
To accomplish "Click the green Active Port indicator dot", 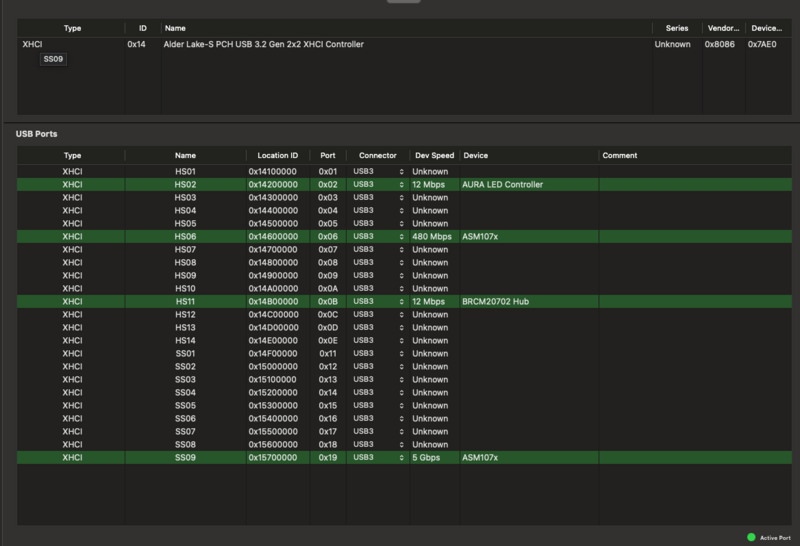I will [751, 537].
